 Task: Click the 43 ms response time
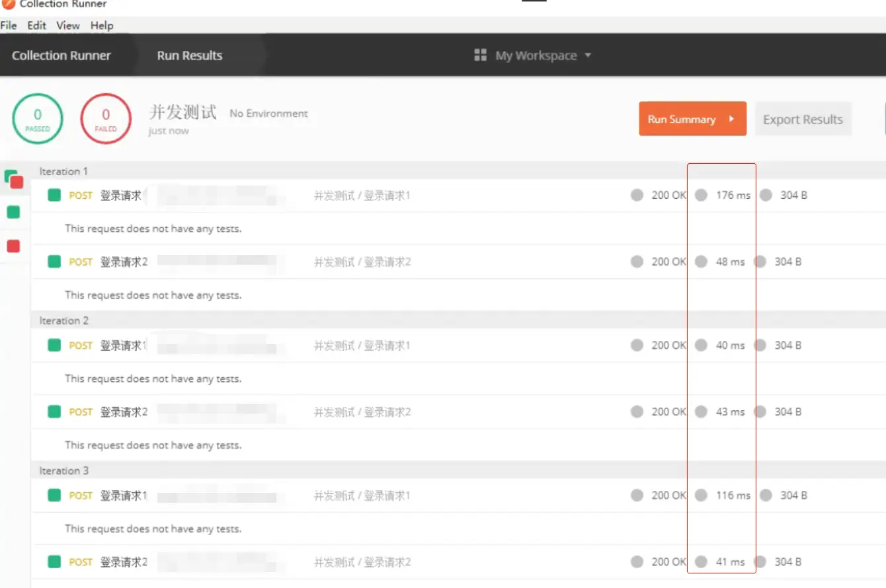point(730,412)
